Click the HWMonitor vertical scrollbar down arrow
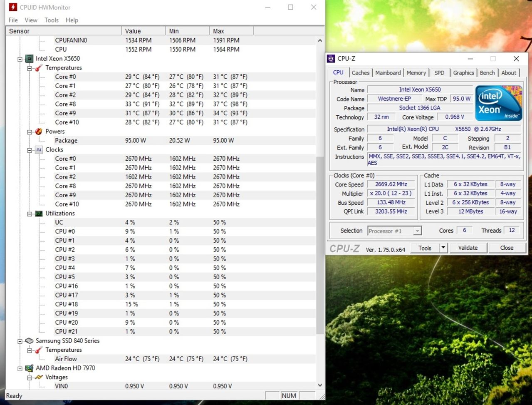This screenshot has height=405, width=532. tap(320, 385)
